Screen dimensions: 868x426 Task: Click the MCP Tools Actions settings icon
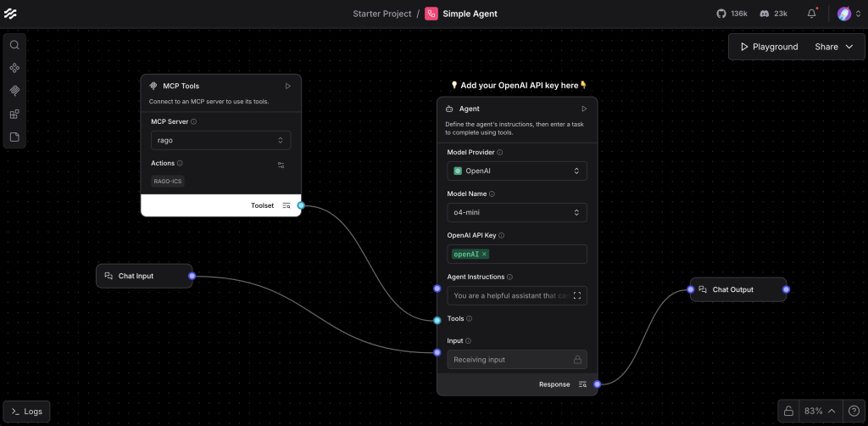281,165
